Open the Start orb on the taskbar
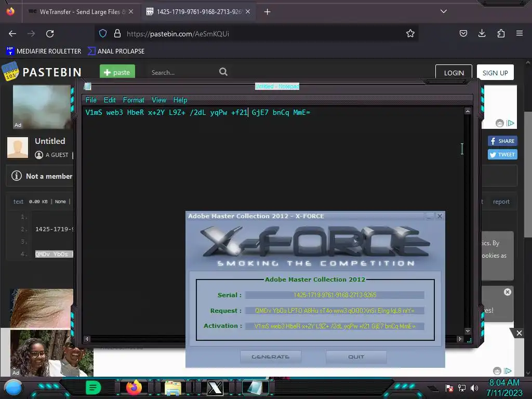 [x=14, y=388]
